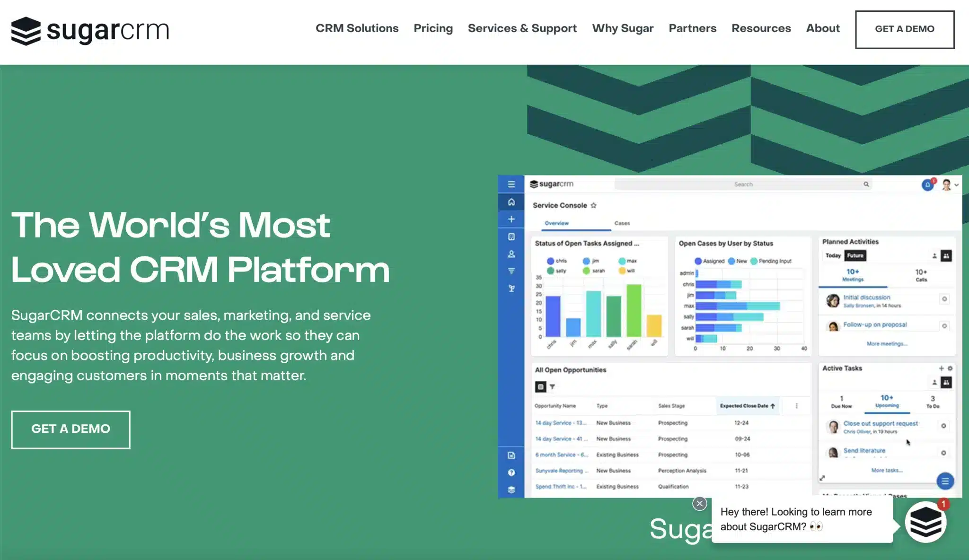Open the Initial discussion meeting
The width and height of the screenshot is (969, 560).
866,297
